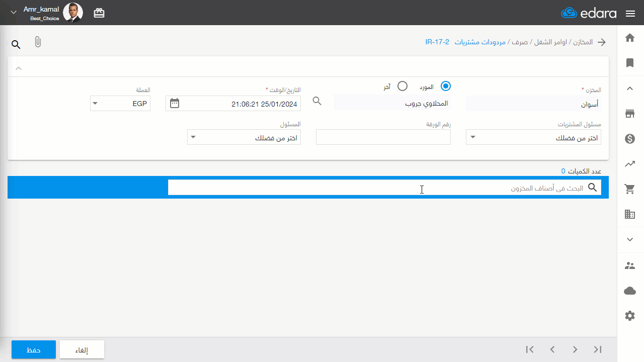Collapse the sidebar section with up chevron

pos(629,88)
